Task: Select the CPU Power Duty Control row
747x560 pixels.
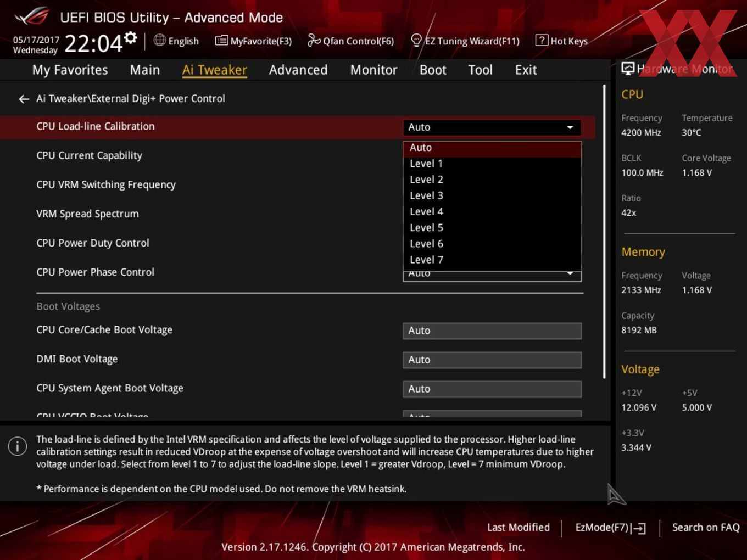Action: [93, 243]
